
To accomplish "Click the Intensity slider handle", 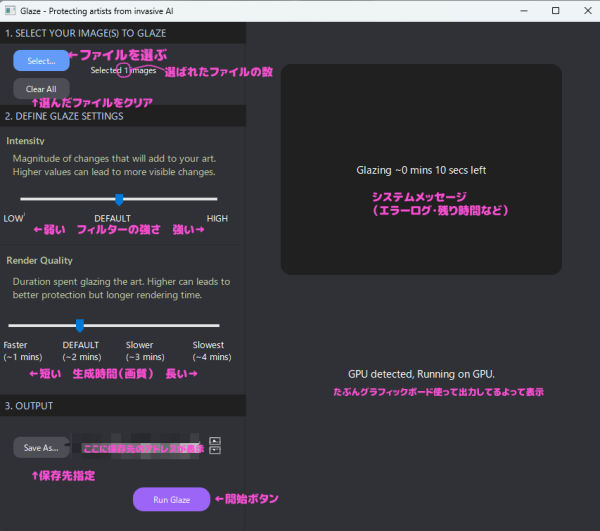I will click(119, 199).
